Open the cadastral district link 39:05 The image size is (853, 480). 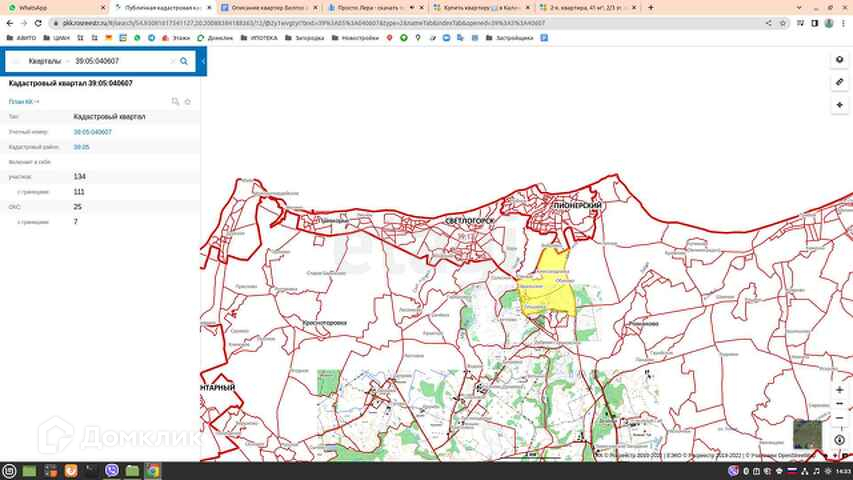pos(81,147)
